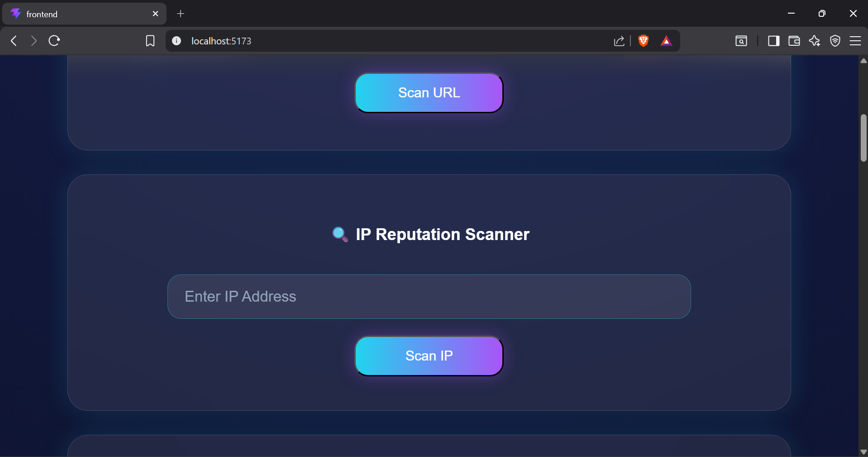Open Brave VPN shield icon

point(835,41)
